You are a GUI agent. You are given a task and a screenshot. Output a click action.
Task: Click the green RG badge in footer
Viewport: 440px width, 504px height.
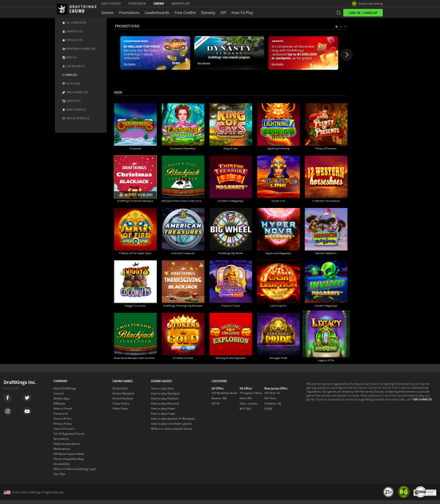[403, 492]
